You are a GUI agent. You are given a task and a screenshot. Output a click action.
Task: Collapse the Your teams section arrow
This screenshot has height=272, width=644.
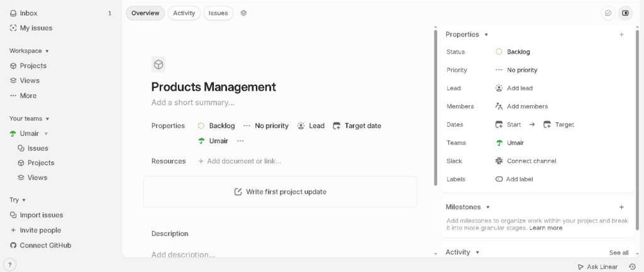tap(48, 119)
